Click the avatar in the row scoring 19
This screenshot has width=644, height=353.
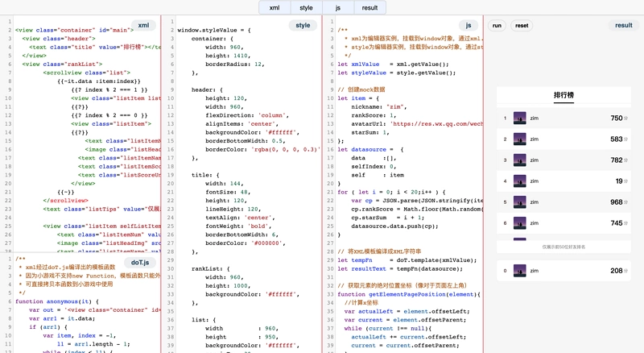[x=519, y=181]
